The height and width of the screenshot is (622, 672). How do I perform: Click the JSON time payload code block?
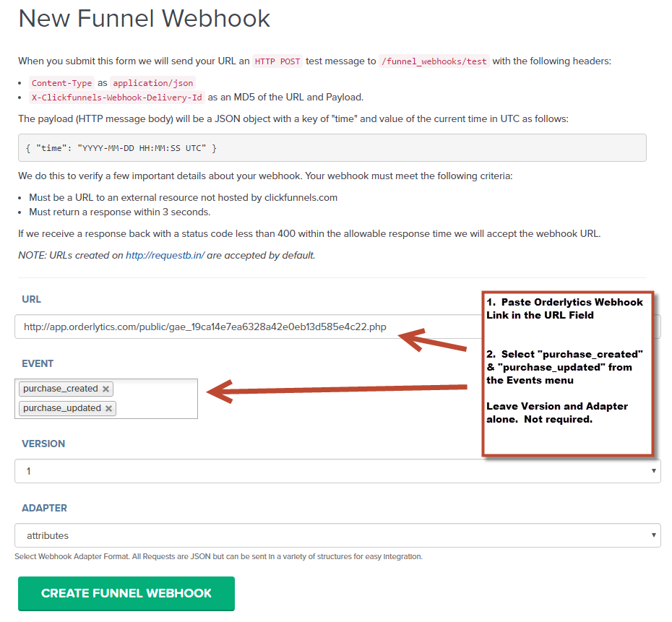pos(332,148)
